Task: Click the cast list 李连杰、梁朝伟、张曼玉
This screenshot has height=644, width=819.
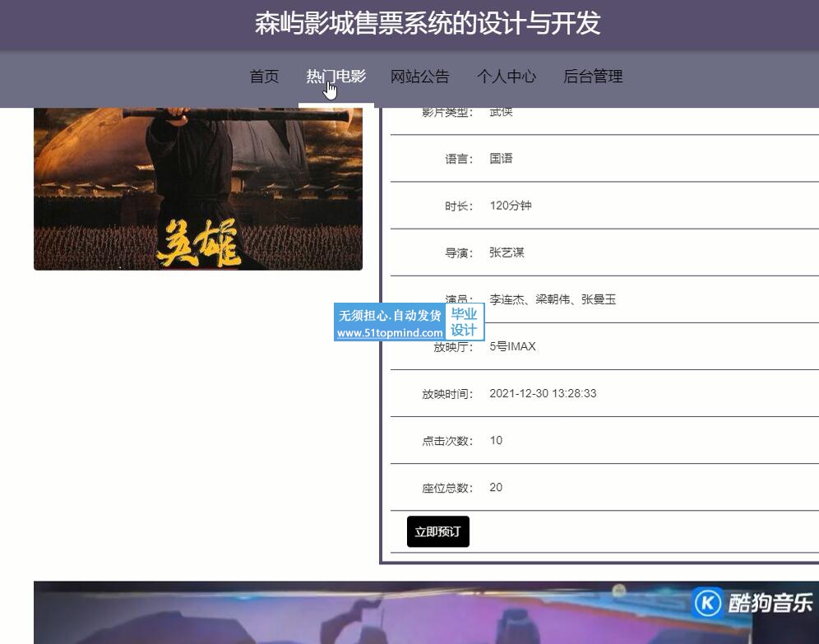Action: (553, 299)
